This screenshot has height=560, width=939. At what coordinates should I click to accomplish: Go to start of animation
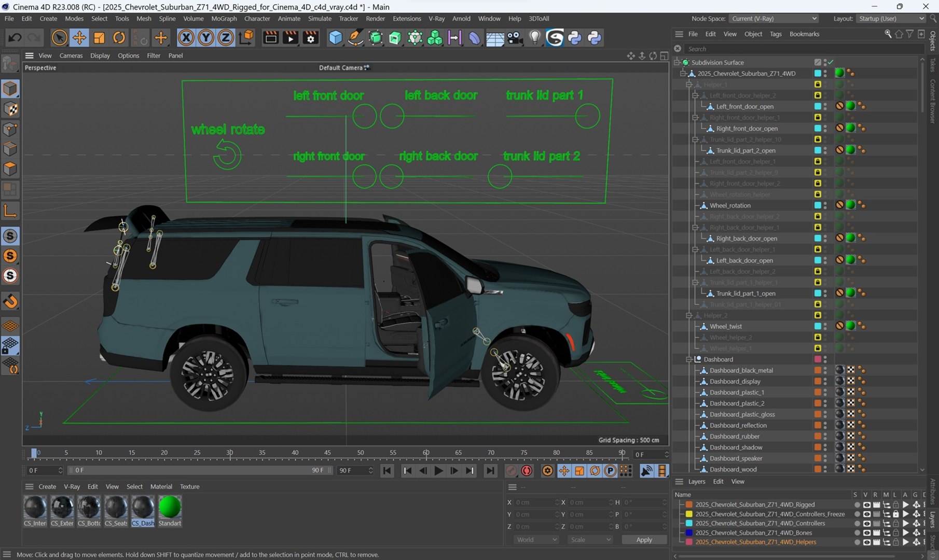(387, 470)
